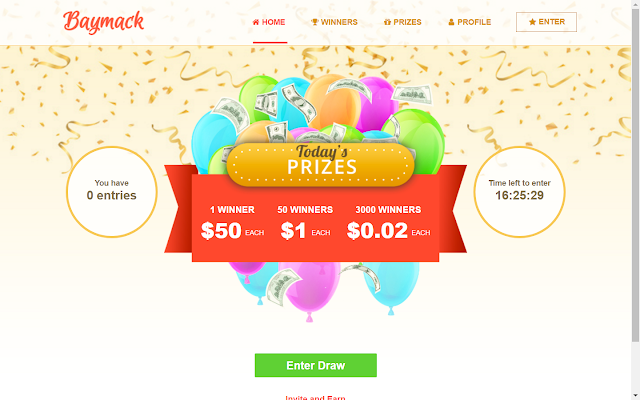Select the $0.02 3000 winners prize
The image size is (640, 400).
tap(388, 224)
